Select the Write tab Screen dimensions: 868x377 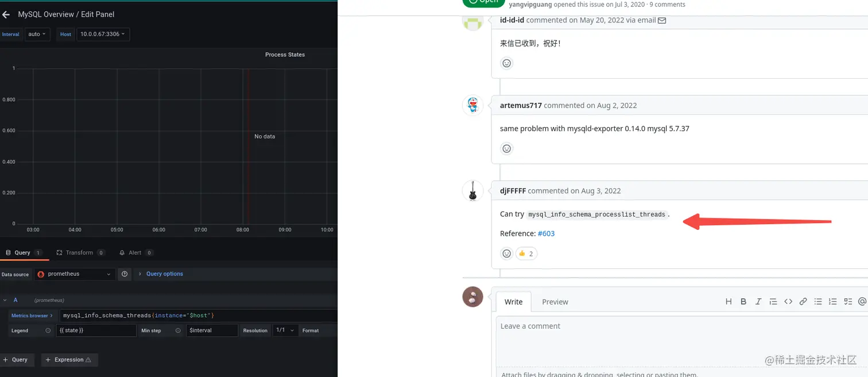point(513,302)
